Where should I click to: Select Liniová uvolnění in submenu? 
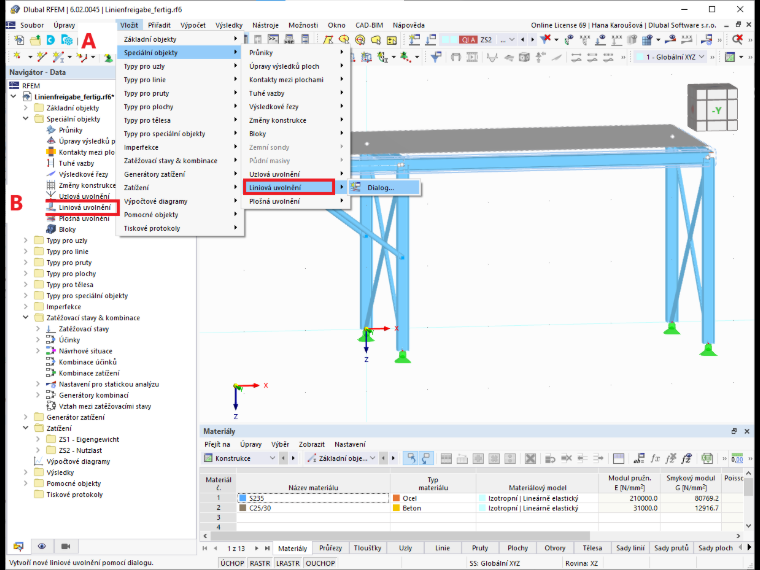(x=289, y=187)
